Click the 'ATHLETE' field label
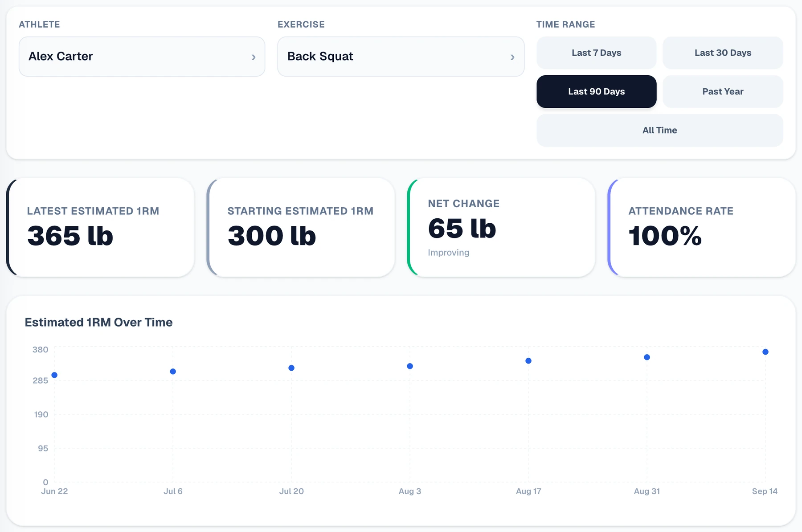Viewport: 802px width, 532px height. tap(39, 25)
